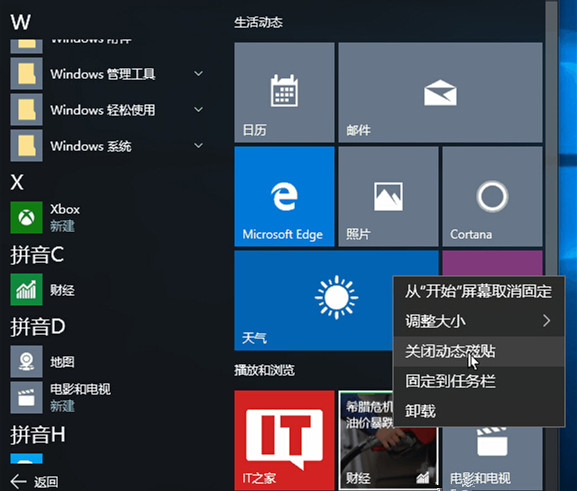The image size is (577, 491).
Task: Click the 拼音C group header
Action: pos(37,255)
